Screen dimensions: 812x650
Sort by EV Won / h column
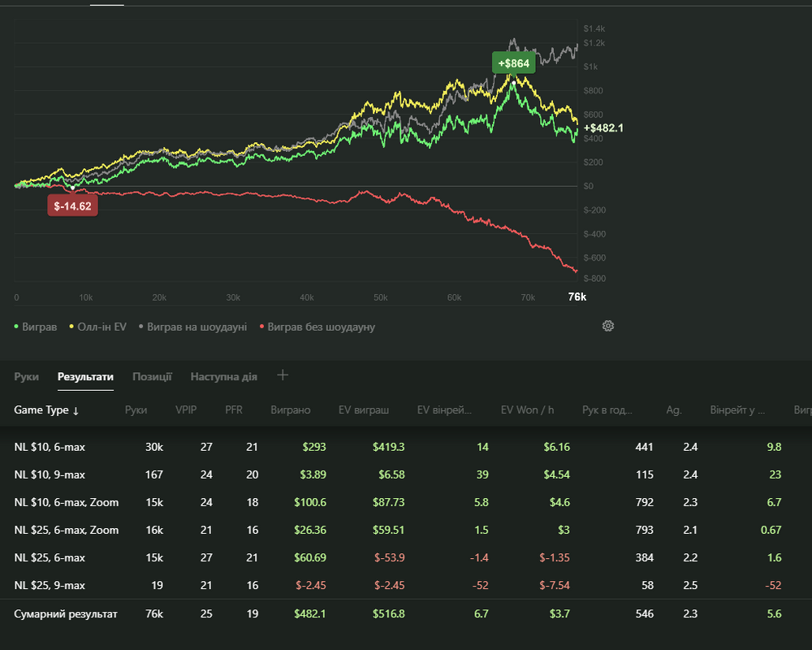(x=526, y=410)
